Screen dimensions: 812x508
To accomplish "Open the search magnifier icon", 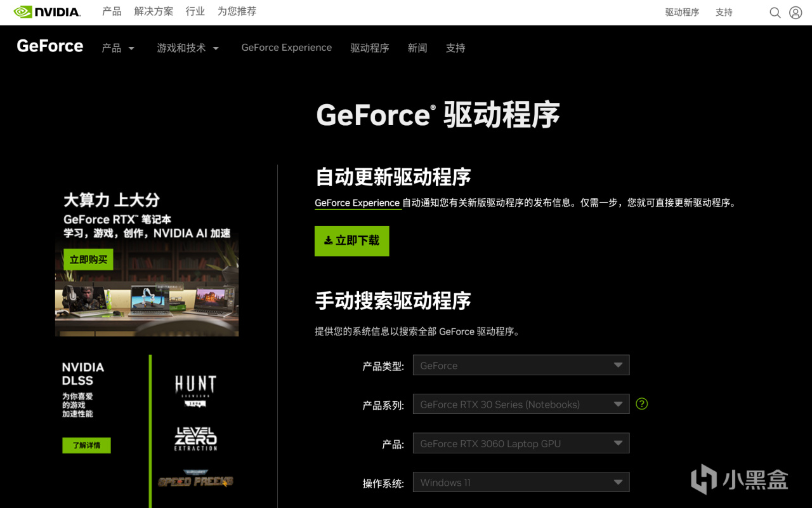I will [x=775, y=13].
